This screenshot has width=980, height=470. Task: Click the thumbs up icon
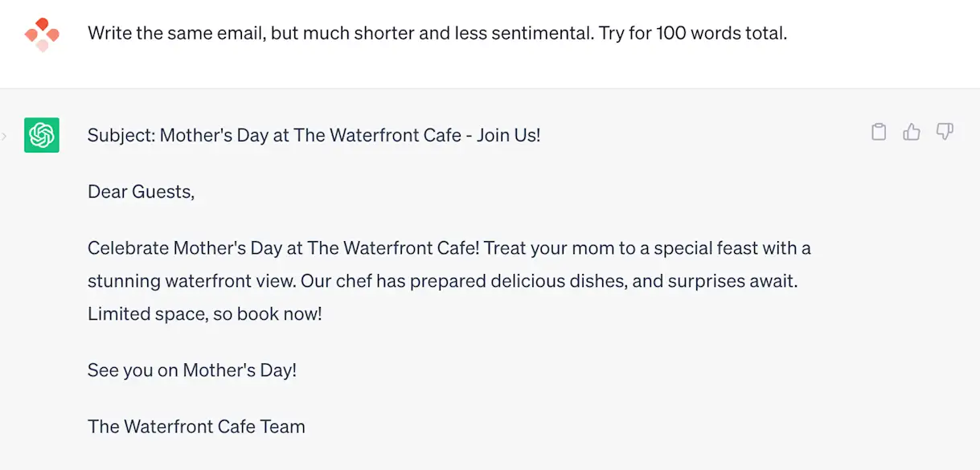click(x=912, y=132)
